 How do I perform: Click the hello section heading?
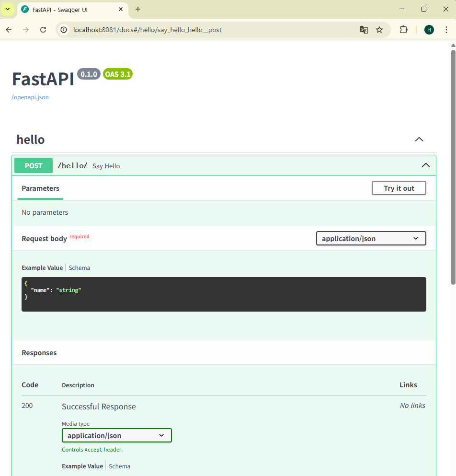[31, 139]
